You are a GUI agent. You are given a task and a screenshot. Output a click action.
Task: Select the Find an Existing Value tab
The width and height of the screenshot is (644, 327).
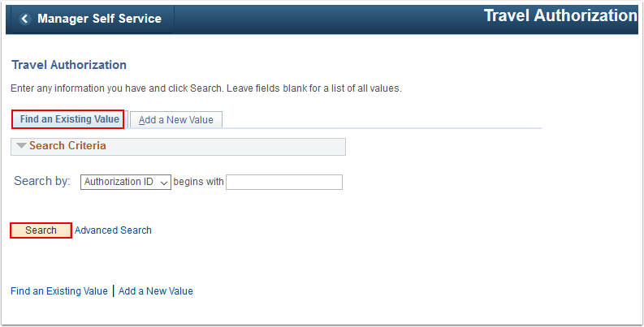[x=67, y=119]
